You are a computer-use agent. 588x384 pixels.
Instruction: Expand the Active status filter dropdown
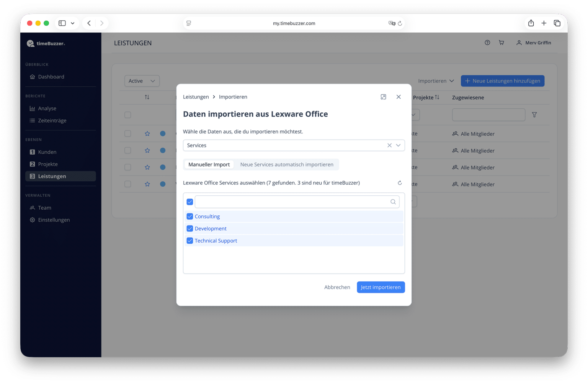click(x=142, y=81)
